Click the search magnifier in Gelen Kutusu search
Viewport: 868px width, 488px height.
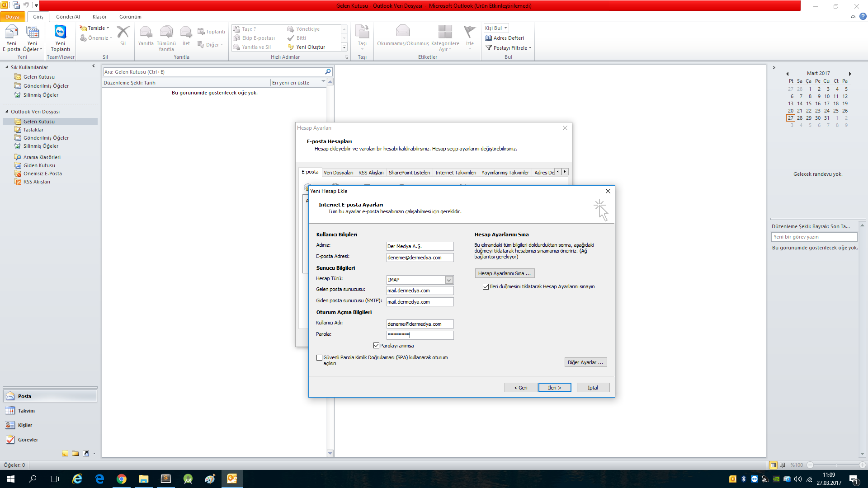click(328, 72)
